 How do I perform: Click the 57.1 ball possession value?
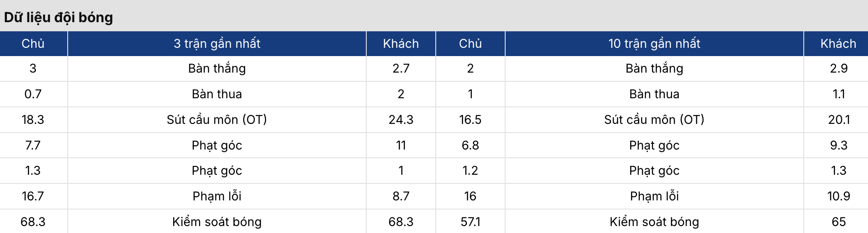(x=470, y=222)
